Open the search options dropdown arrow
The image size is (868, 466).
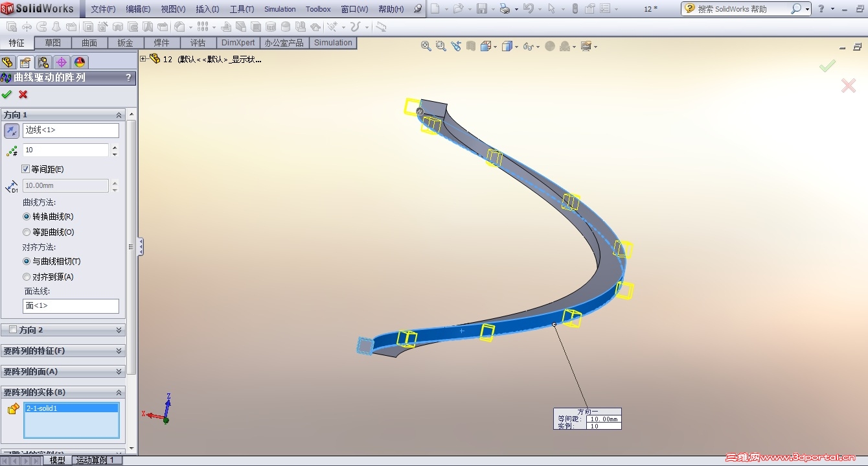[x=807, y=9]
